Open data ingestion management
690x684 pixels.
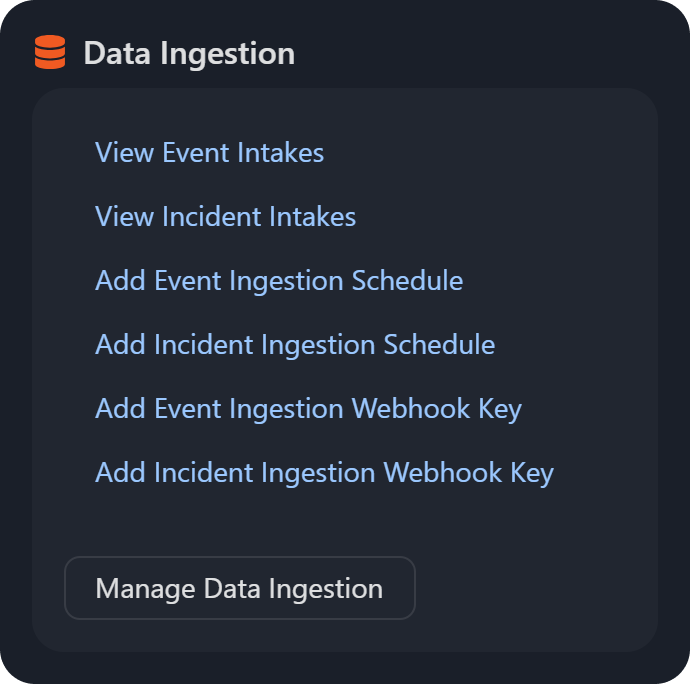(239, 588)
